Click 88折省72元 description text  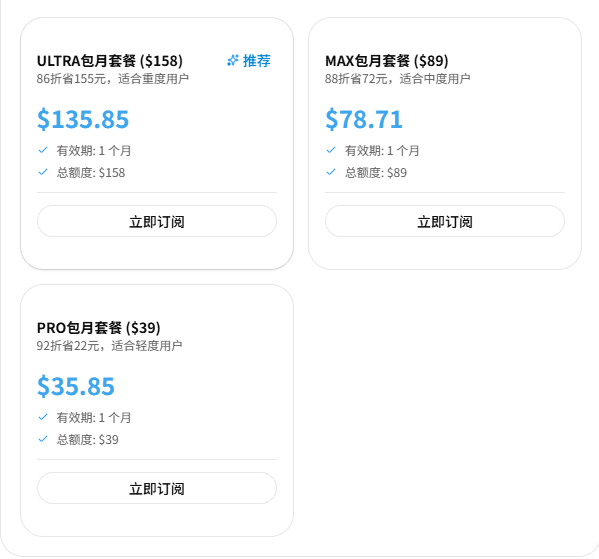tap(397, 79)
